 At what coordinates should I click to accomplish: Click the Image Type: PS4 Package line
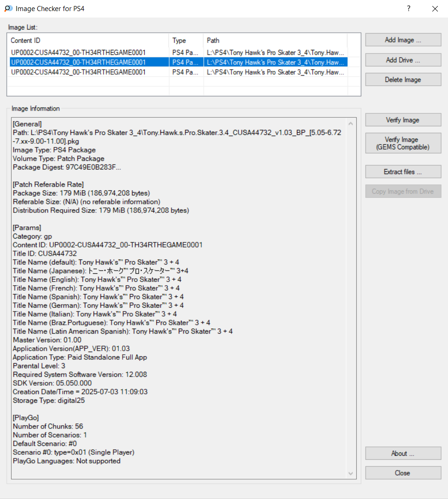point(54,150)
